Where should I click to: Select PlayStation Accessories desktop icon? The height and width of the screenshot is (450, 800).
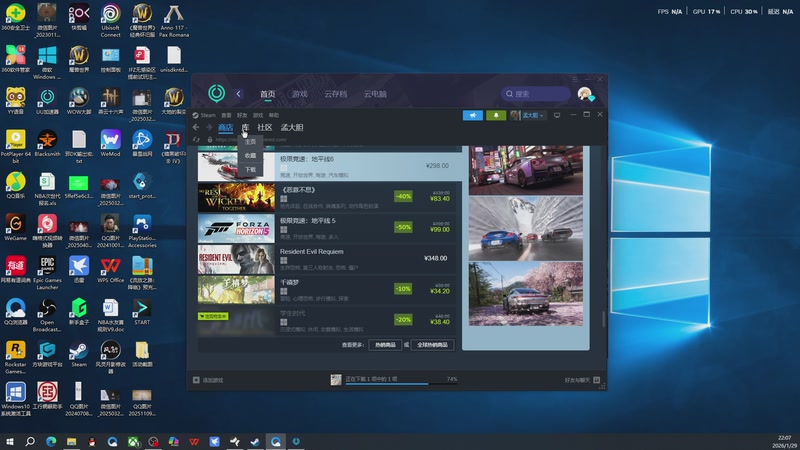click(x=142, y=231)
